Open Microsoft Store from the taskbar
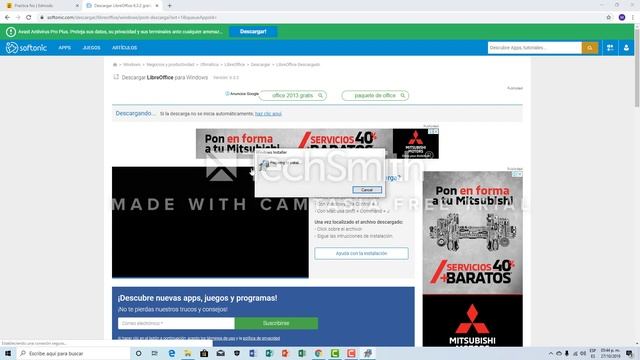The height and width of the screenshot is (360, 640). 204,353
